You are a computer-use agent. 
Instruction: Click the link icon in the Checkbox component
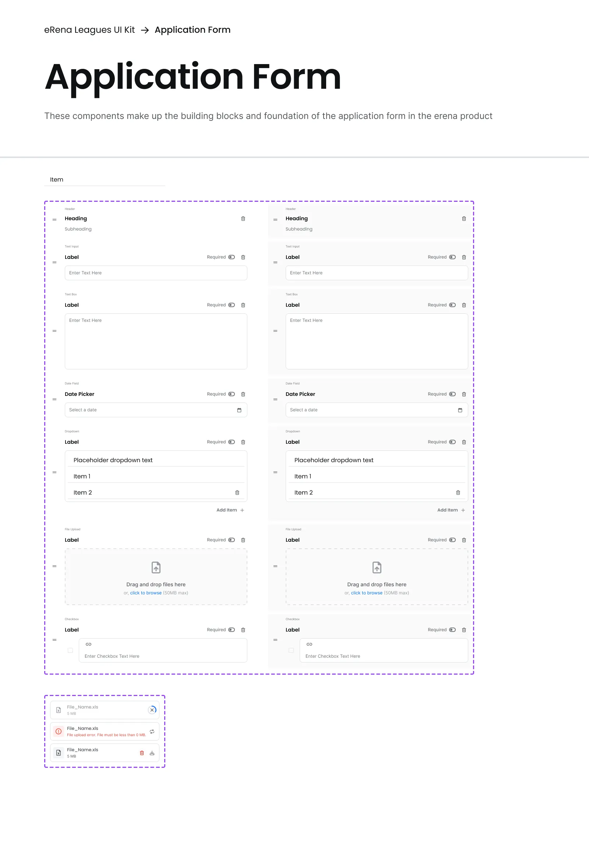(x=89, y=644)
